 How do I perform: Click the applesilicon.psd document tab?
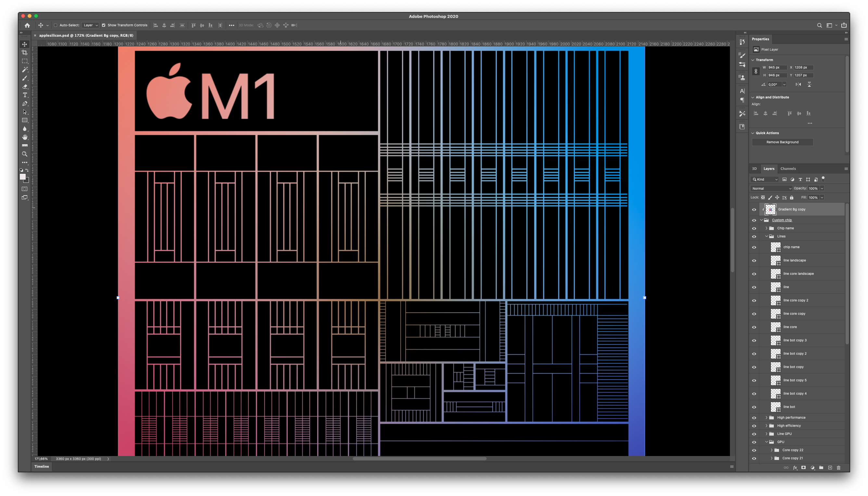pos(86,35)
